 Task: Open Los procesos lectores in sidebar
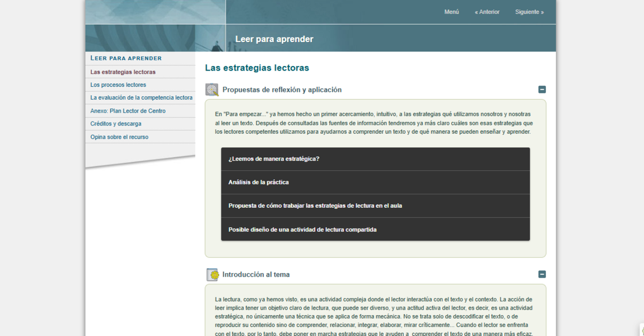pos(118,85)
